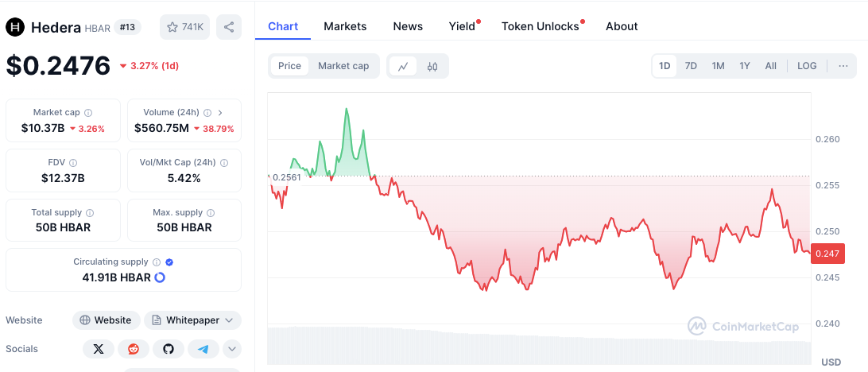The width and height of the screenshot is (868, 372).
Task: Select 1D time range
Action: click(x=665, y=66)
